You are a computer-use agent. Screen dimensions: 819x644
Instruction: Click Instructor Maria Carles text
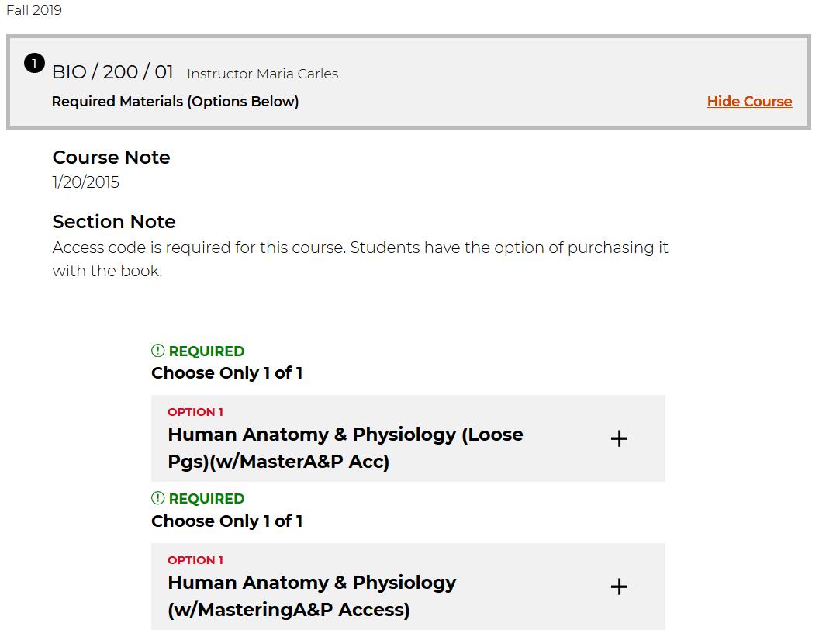coord(263,74)
